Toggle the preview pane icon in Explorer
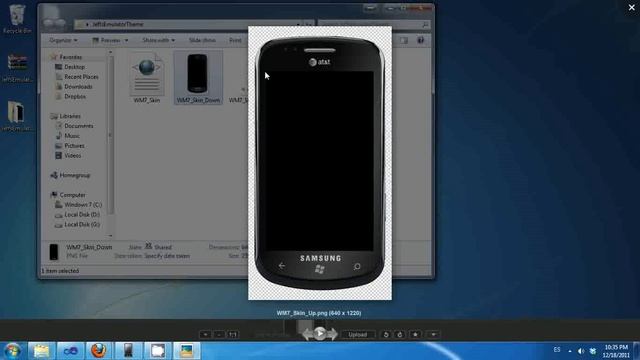Image resolution: width=640 pixels, height=360 pixels. pos(404,40)
